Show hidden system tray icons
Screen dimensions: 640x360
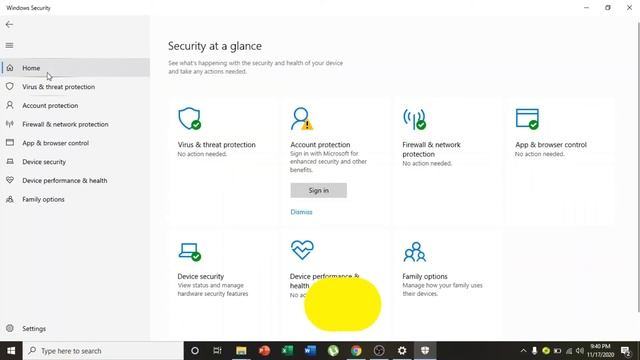(523, 351)
